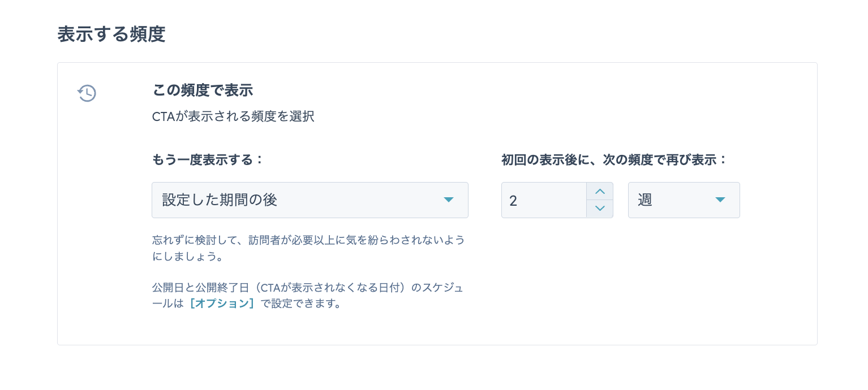Viewport: 868px width, 390px height.
Task: Click the 公開日と公開終了日 schedule note
Action: [x=308, y=296]
